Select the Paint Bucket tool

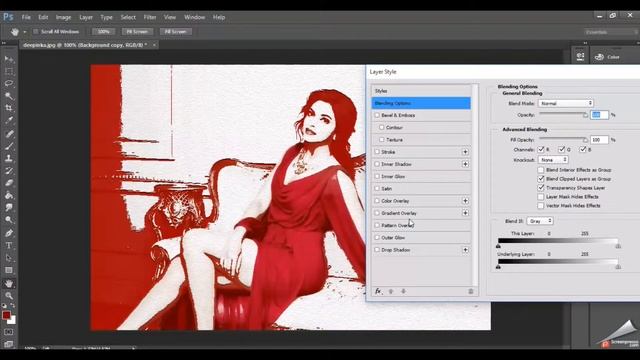pyautogui.click(x=9, y=195)
